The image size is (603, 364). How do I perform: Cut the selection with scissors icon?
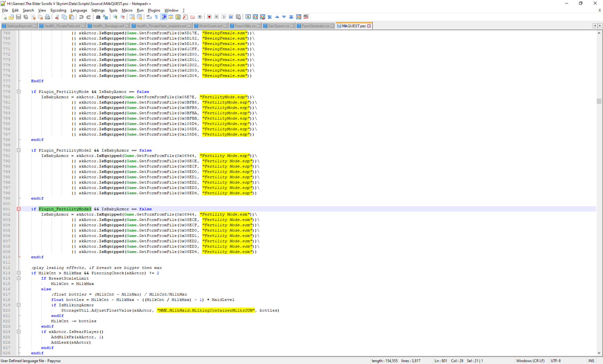57,17
